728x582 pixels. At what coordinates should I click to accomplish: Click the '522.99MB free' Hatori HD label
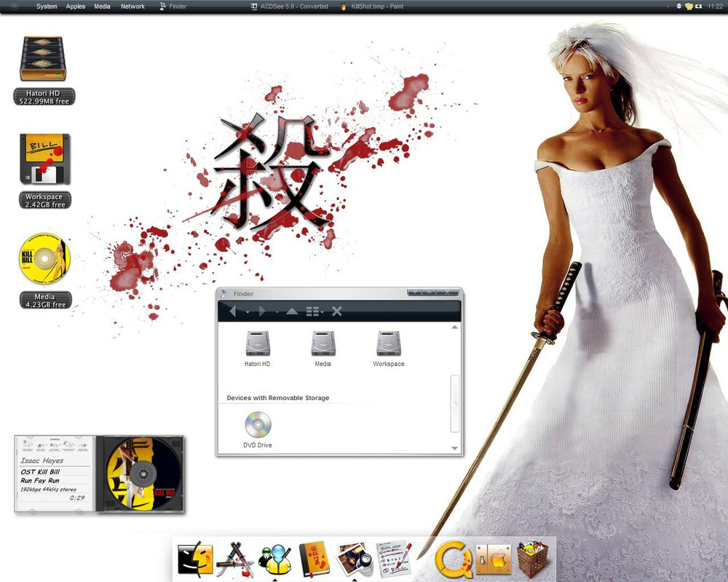click(44, 101)
